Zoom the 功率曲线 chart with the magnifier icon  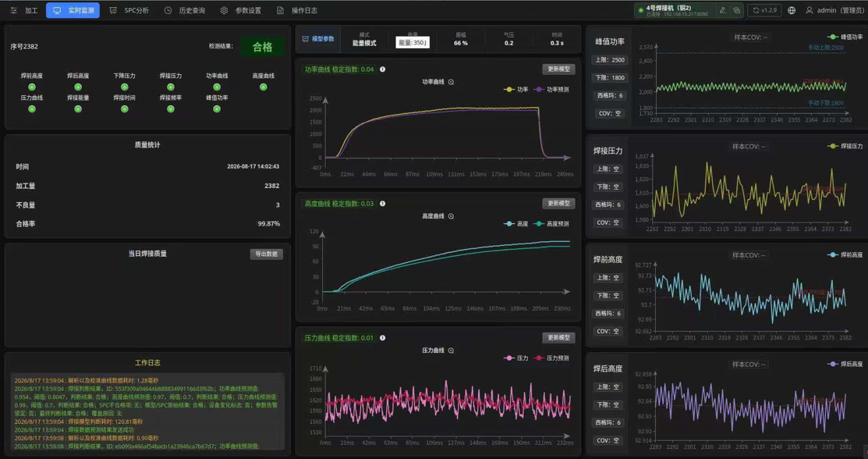click(452, 82)
